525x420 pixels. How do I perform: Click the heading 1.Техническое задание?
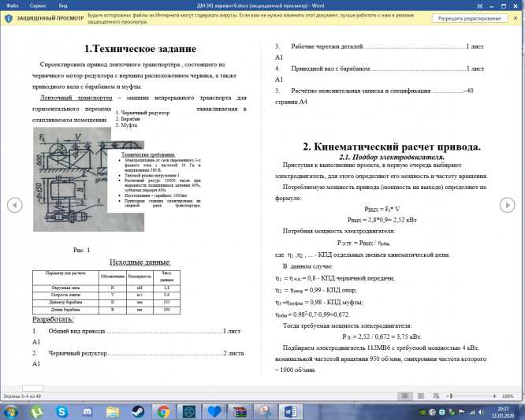click(140, 49)
